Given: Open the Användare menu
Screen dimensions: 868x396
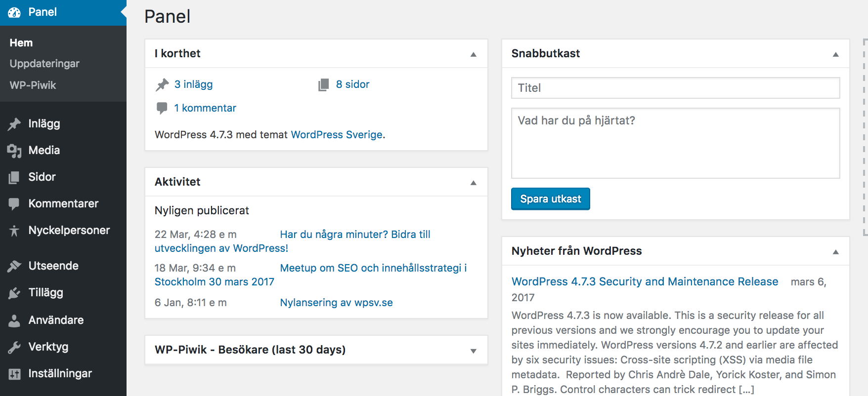Looking at the screenshot, I should [x=63, y=320].
